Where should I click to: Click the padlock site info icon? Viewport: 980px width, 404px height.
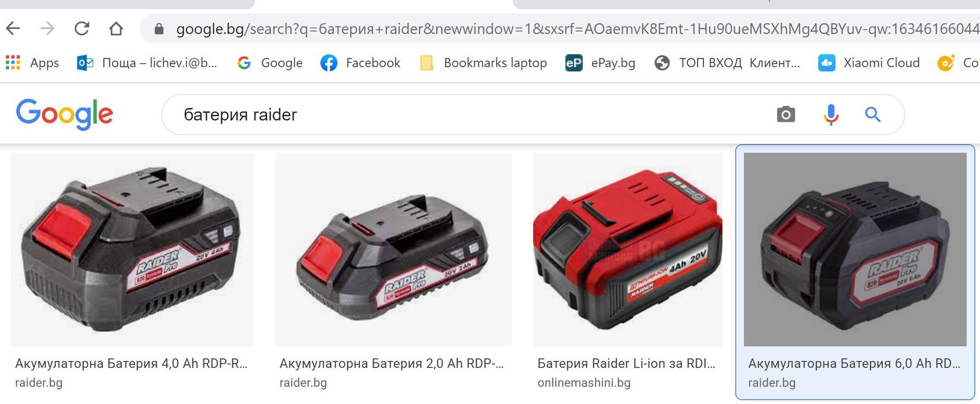pos(159,29)
